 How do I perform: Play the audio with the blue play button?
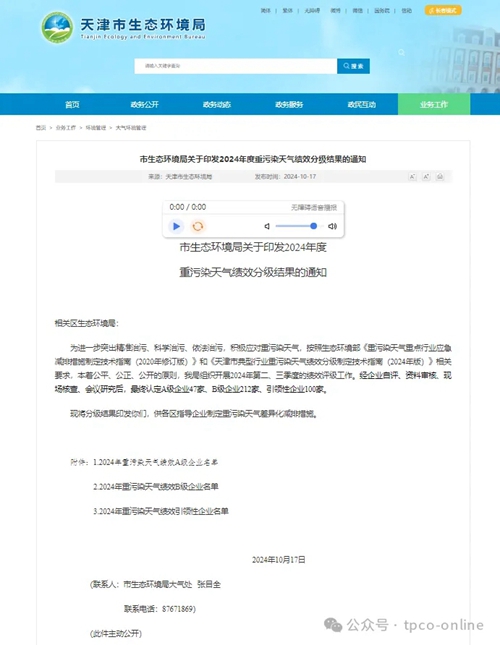point(176,226)
